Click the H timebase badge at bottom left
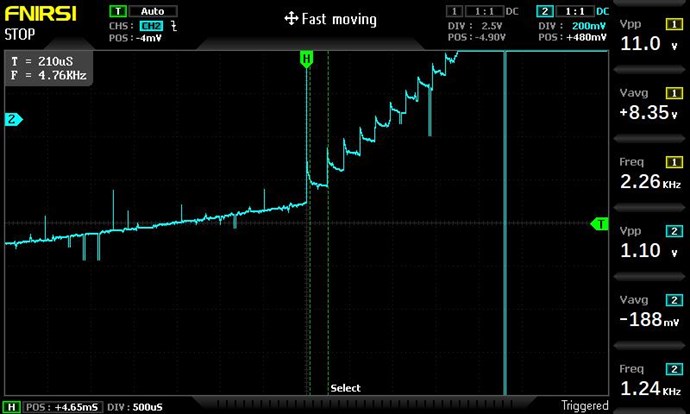This screenshot has width=690, height=414. (11, 406)
